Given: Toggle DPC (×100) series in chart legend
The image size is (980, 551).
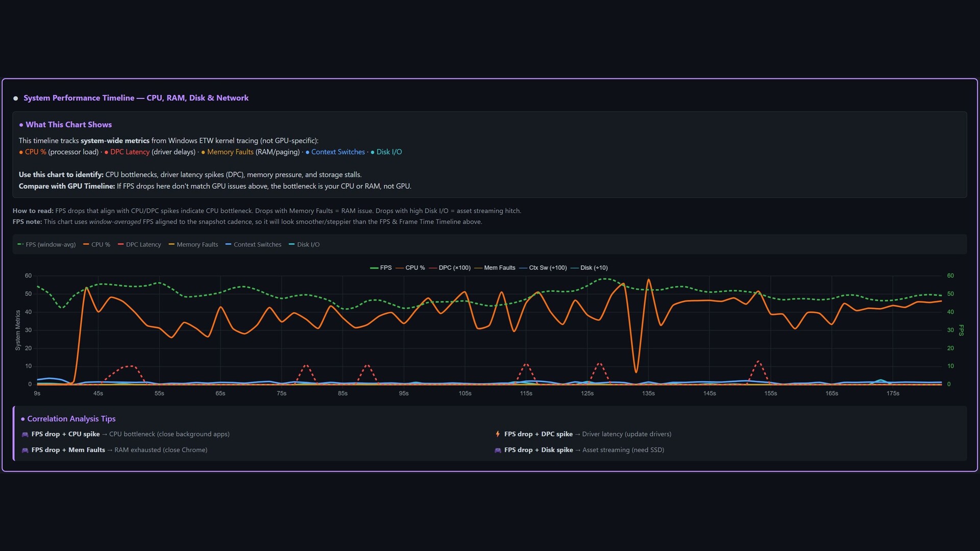Looking at the screenshot, I should 449,268.
